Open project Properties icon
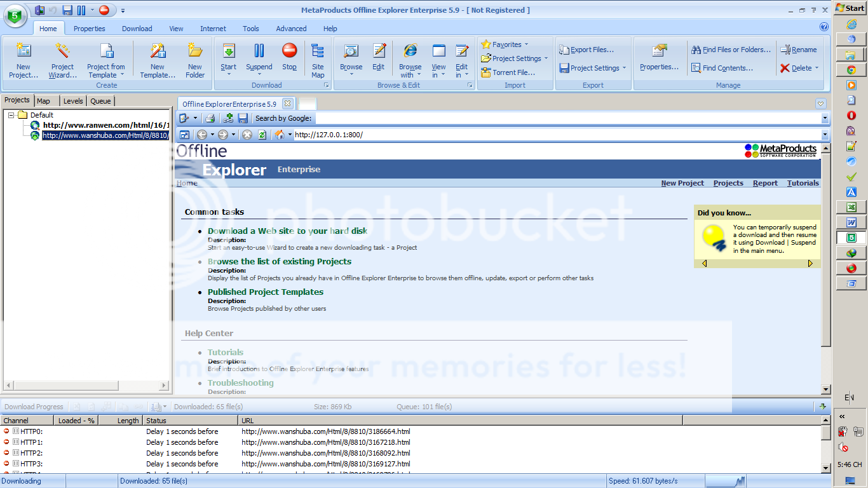Image resolution: width=868 pixels, height=488 pixels. click(659, 57)
